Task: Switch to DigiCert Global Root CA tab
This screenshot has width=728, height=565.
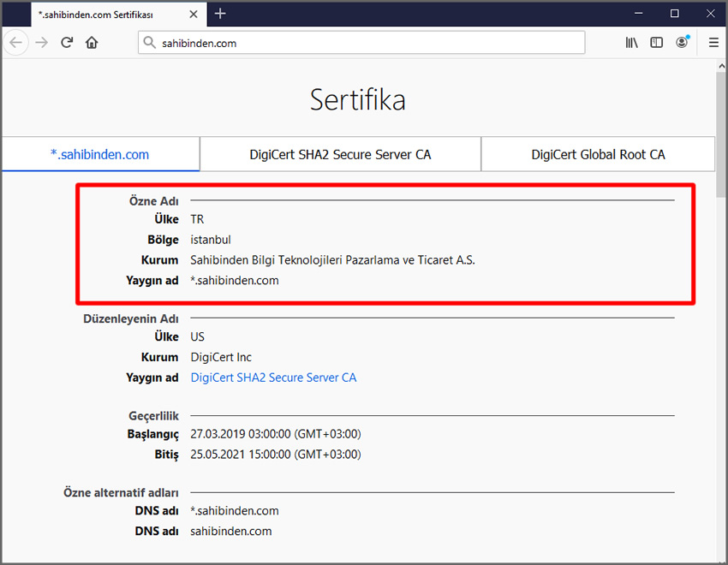Action: click(598, 154)
